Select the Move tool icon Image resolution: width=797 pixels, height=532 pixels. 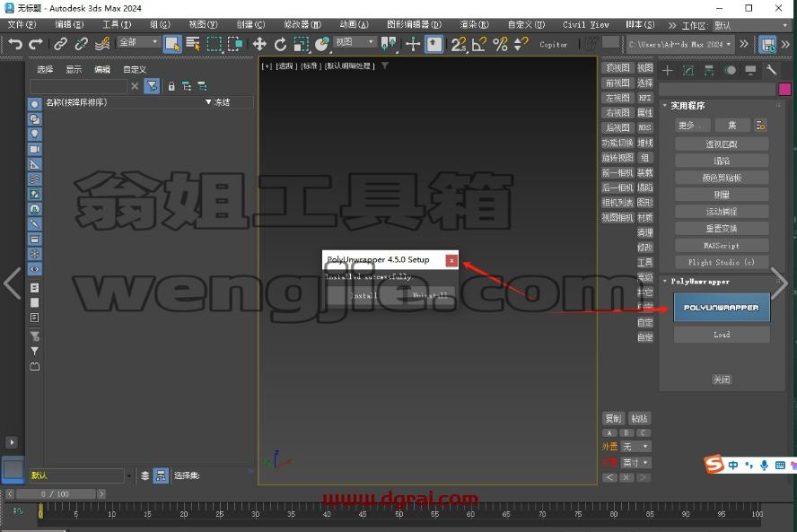coord(259,44)
